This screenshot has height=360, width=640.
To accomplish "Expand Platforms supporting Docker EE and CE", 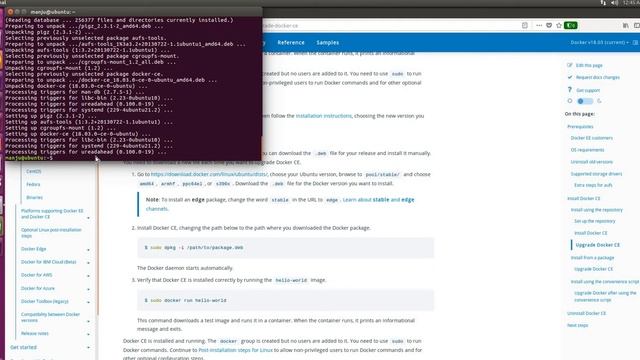I will [88, 218].
